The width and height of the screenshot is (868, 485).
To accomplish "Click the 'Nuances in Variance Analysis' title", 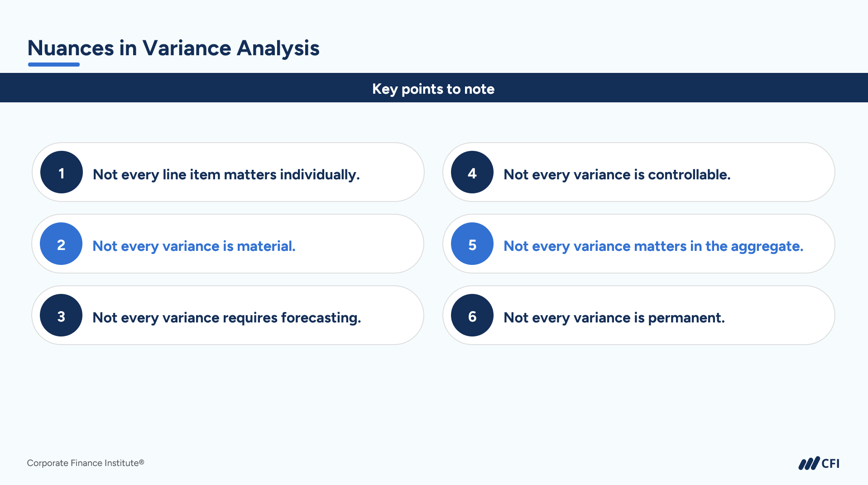I will pos(173,48).
